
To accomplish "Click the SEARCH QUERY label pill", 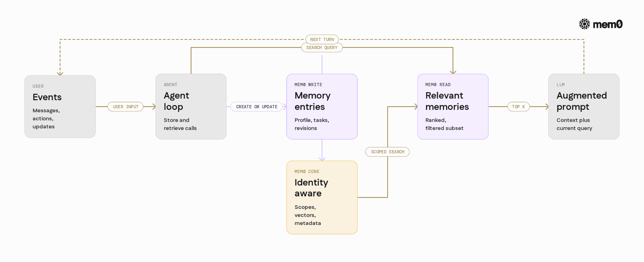I will [x=322, y=47].
